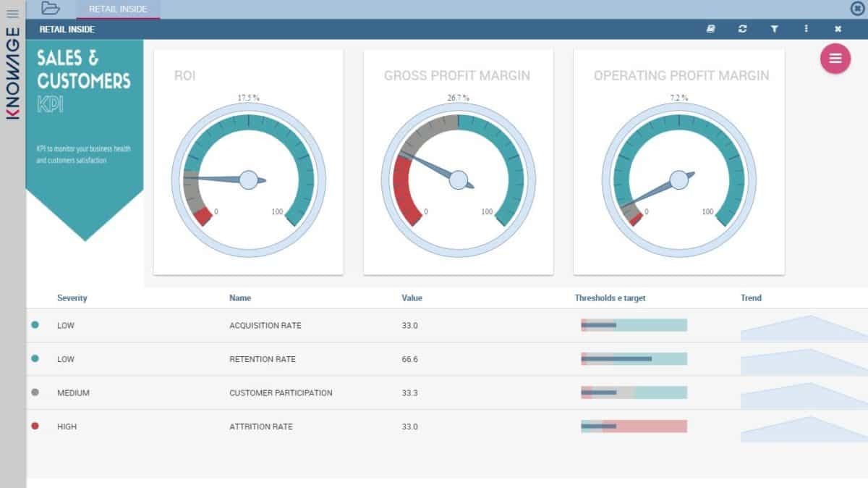Open the hamburger sidebar menu
Viewport: 868px width, 488px height.
[x=12, y=14]
